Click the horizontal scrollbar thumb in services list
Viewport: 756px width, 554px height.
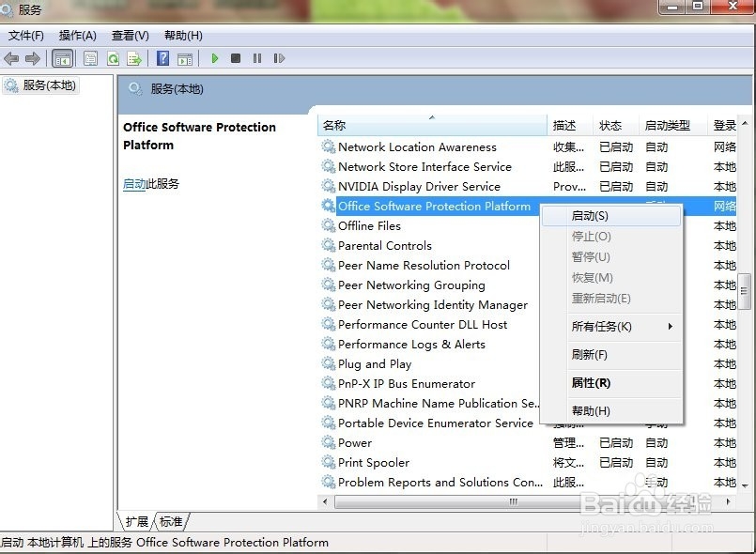click(514, 501)
